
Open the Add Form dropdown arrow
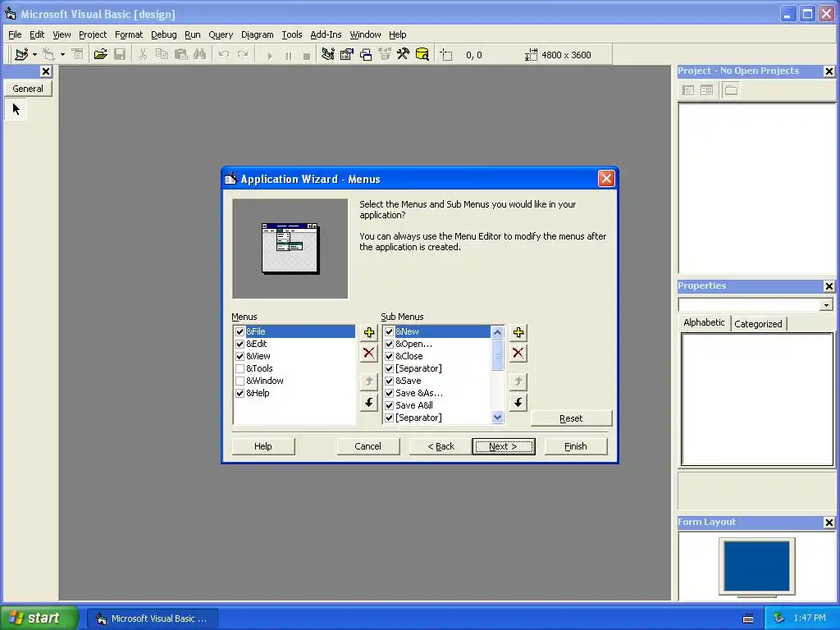[x=62, y=55]
